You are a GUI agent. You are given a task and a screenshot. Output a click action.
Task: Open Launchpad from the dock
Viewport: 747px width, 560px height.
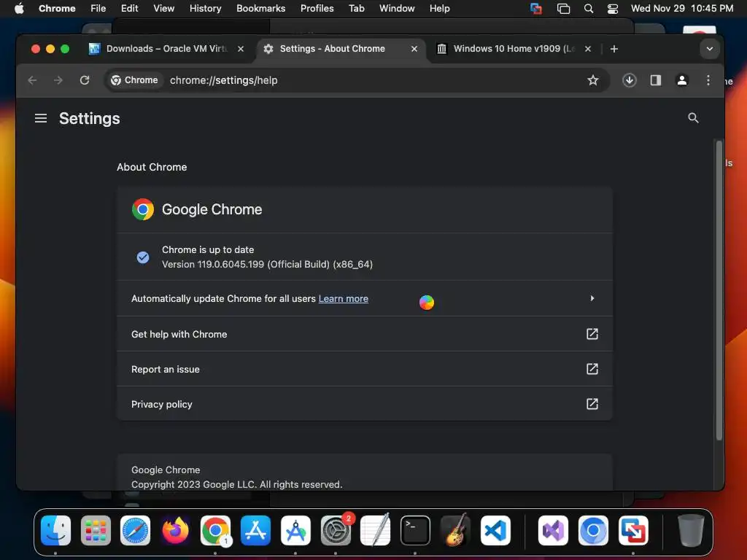[96, 530]
